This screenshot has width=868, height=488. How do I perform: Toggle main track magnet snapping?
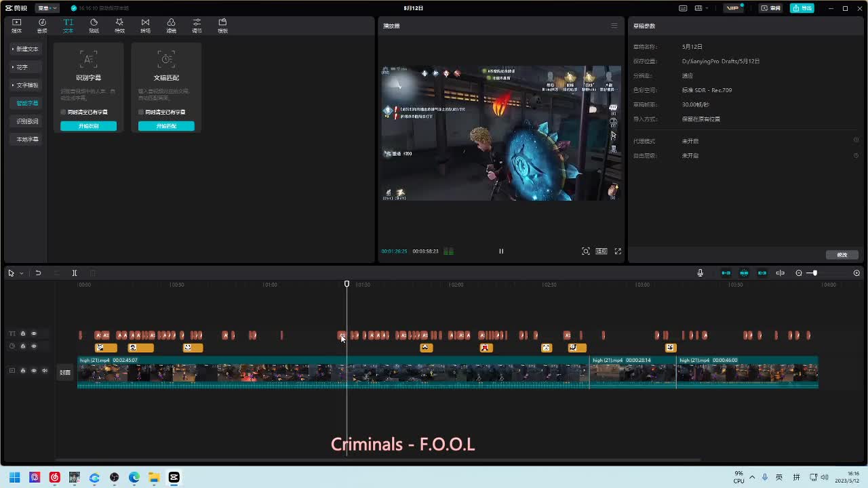point(726,273)
